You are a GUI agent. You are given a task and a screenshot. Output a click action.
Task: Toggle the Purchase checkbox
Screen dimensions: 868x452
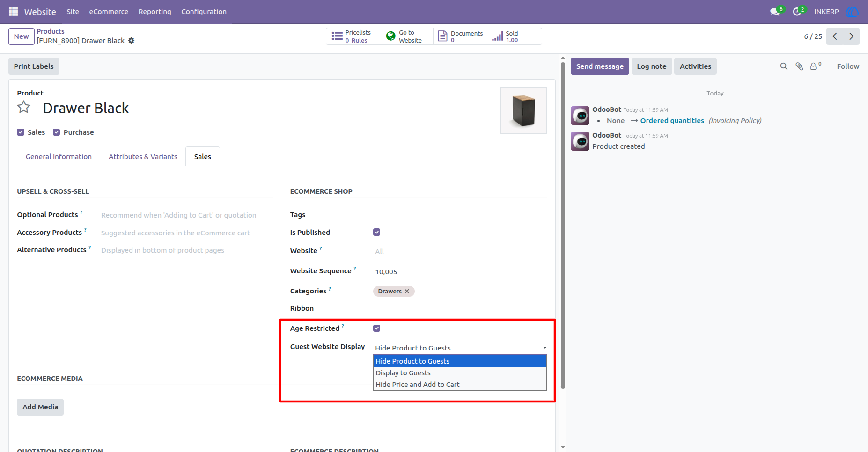pos(57,132)
